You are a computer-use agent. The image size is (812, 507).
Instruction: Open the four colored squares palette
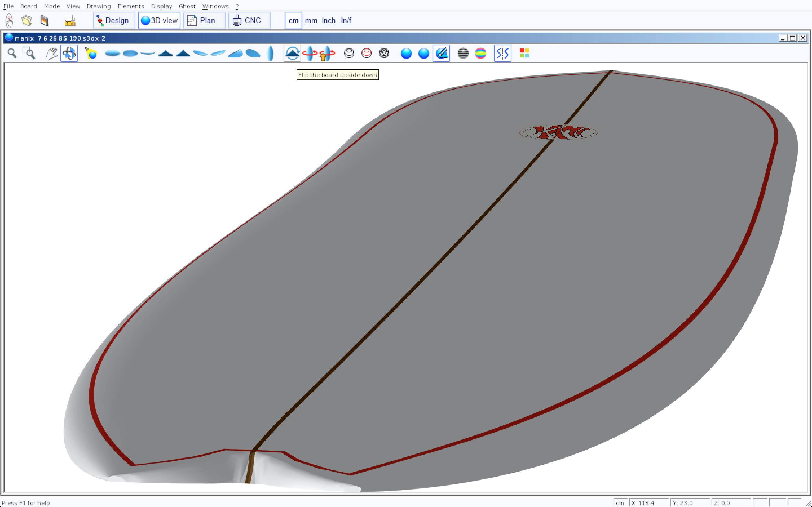pyautogui.click(x=524, y=53)
